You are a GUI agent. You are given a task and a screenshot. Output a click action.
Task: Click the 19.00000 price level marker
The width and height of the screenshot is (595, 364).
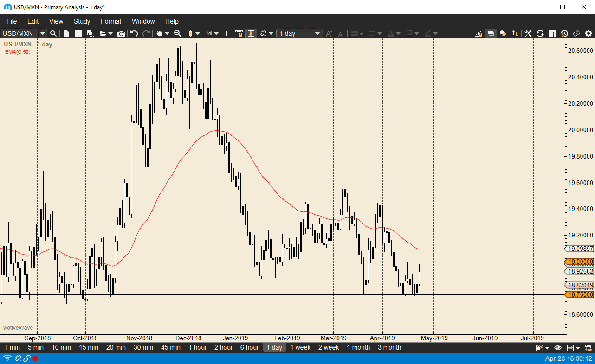pos(580,262)
